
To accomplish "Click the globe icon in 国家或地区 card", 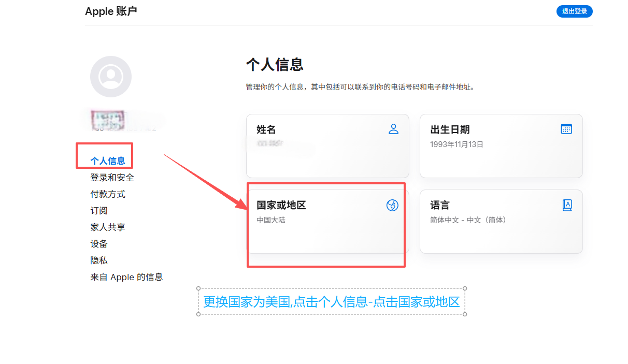I will click(392, 206).
